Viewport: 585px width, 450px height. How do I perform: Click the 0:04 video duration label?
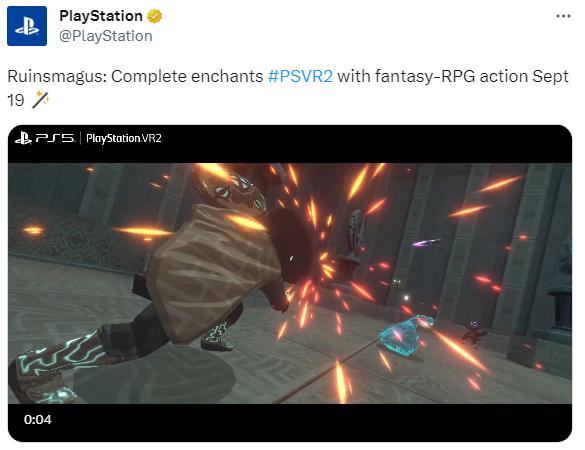point(38,420)
